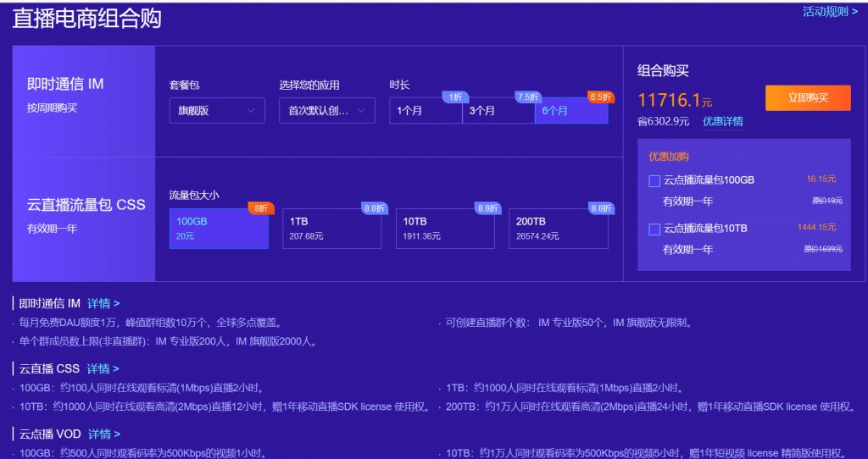Check the 云点播流量包100GB add-on checkbox
868x459 pixels.
click(x=654, y=181)
